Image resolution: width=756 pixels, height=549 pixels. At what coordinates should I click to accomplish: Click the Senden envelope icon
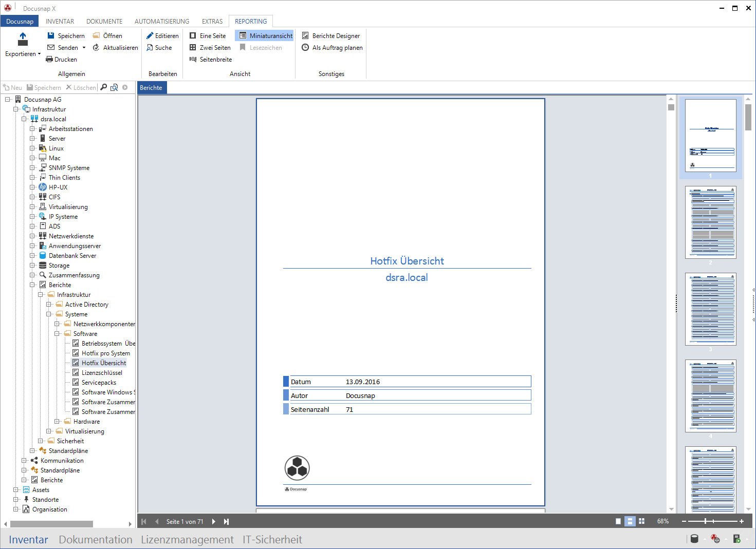coord(51,47)
